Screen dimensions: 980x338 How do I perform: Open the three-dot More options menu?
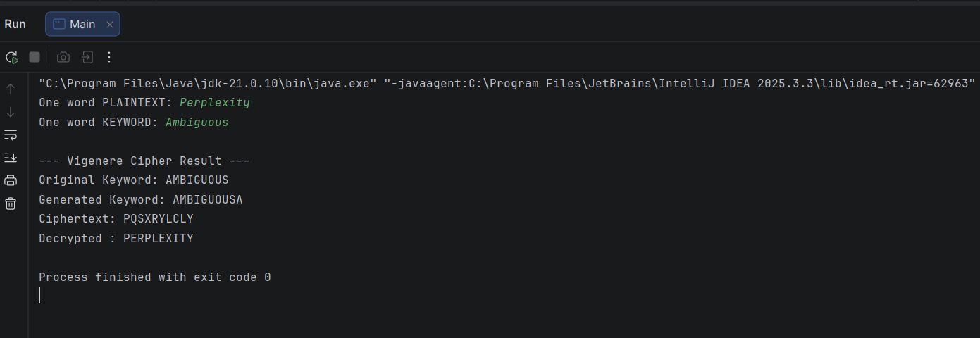pos(109,57)
